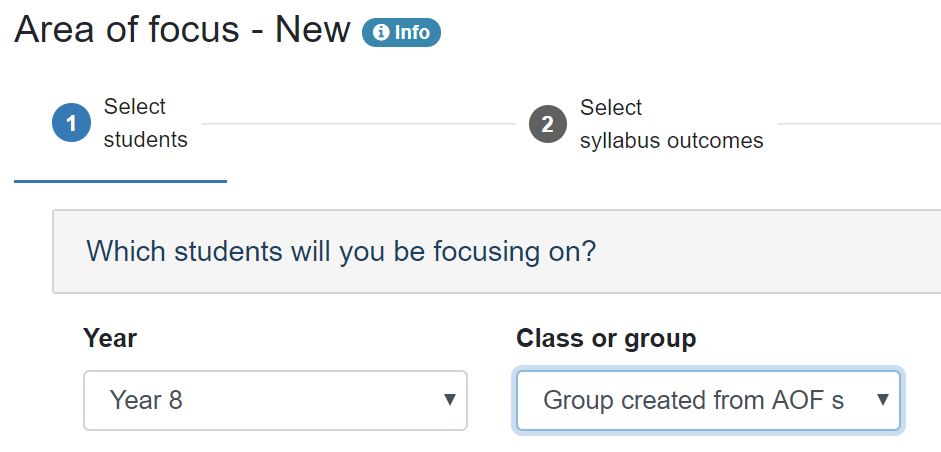This screenshot has width=941, height=452.
Task: Click the Class or group dropdown arrow
Action: [x=882, y=400]
